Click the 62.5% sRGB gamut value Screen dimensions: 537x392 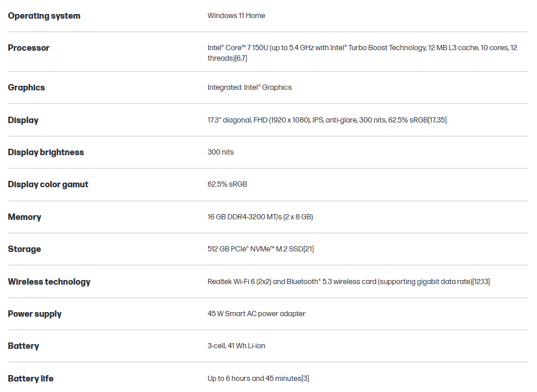coord(227,184)
